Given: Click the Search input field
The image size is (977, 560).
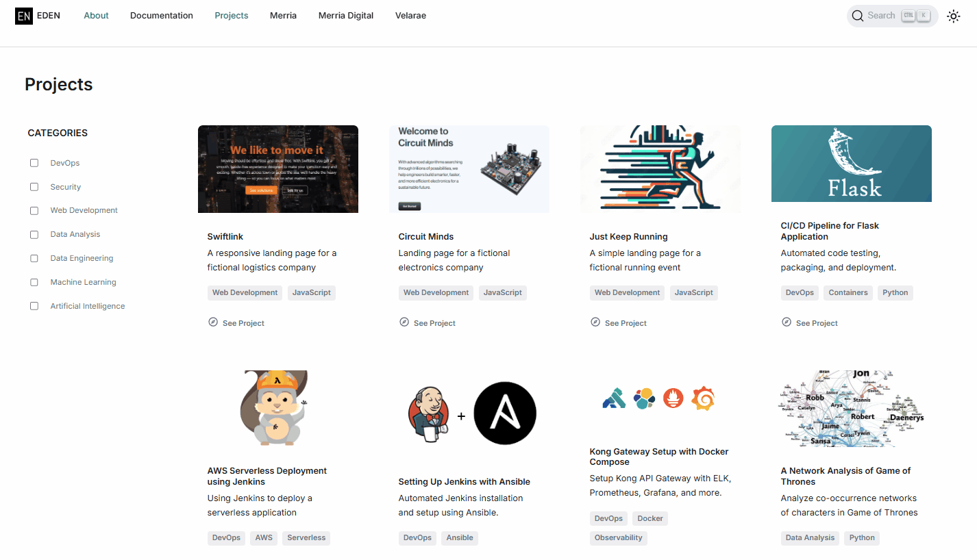Looking at the screenshot, I should pos(893,16).
